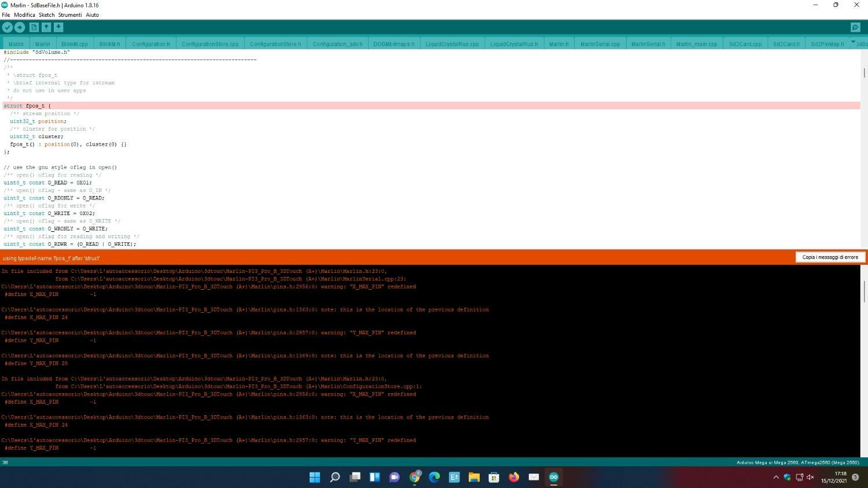This screenshot has width=868, height=488.
Task: Open the Modifica menu
Action: coord(24,14)
